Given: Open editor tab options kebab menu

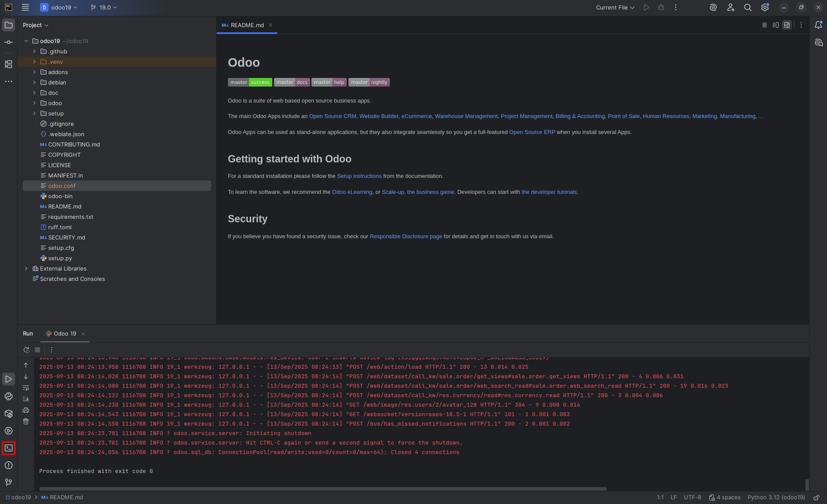Looking at the screenshot, I should pos(801,25).
